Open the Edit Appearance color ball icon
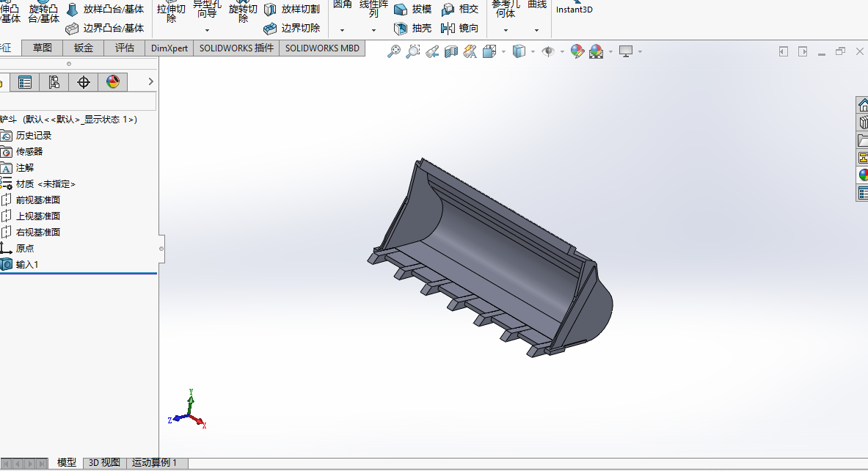The width and height of the screenshot is (868, 471). click(577, 51)
